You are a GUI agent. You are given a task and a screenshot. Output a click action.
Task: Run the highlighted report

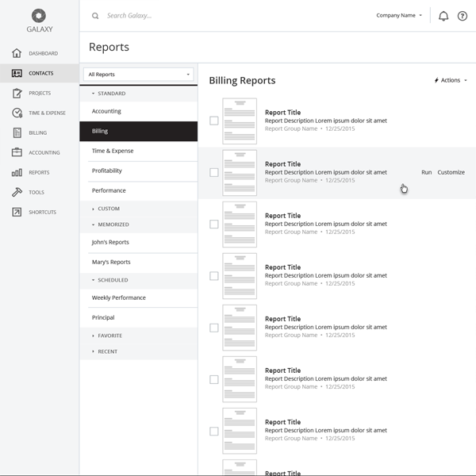(x=426, y=172)
